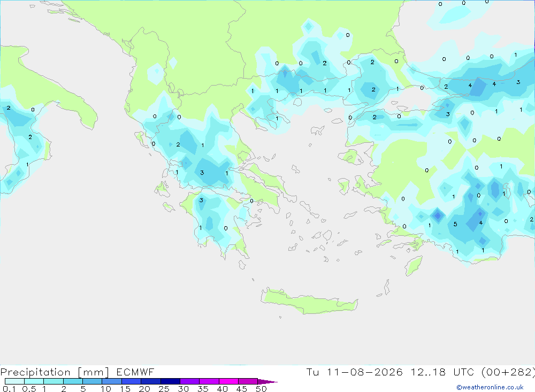The image size is (535, 392).
Task: Click the 15–20 mm legend color swatch
Action: click(x=131, y=381)
